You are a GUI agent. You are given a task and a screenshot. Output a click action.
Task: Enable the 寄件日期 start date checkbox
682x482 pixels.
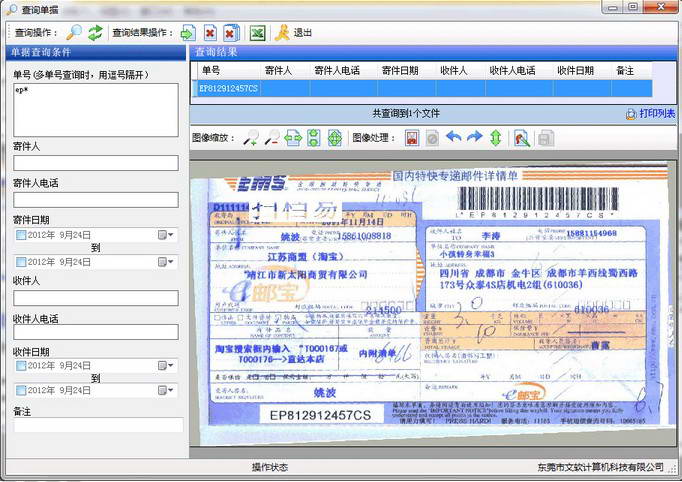coord(21,235)
